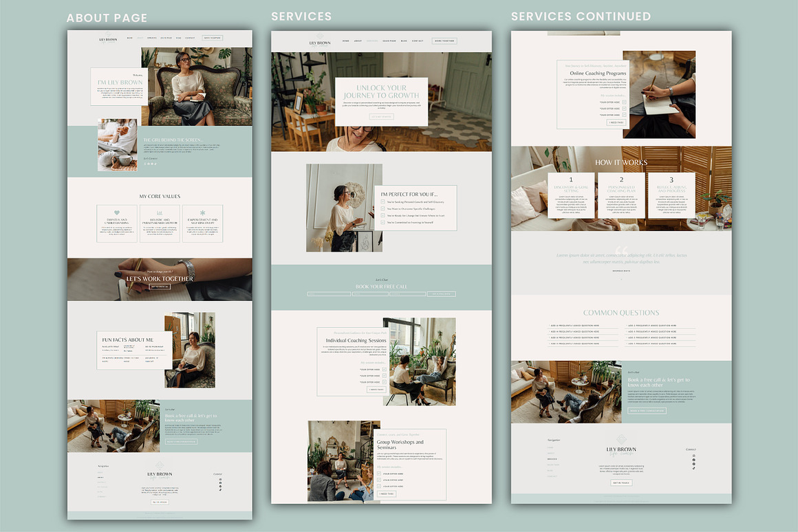Click the bar chart icon in Holistic Growth card
Viewport: 798px width, 532px height.
point(160,212)
